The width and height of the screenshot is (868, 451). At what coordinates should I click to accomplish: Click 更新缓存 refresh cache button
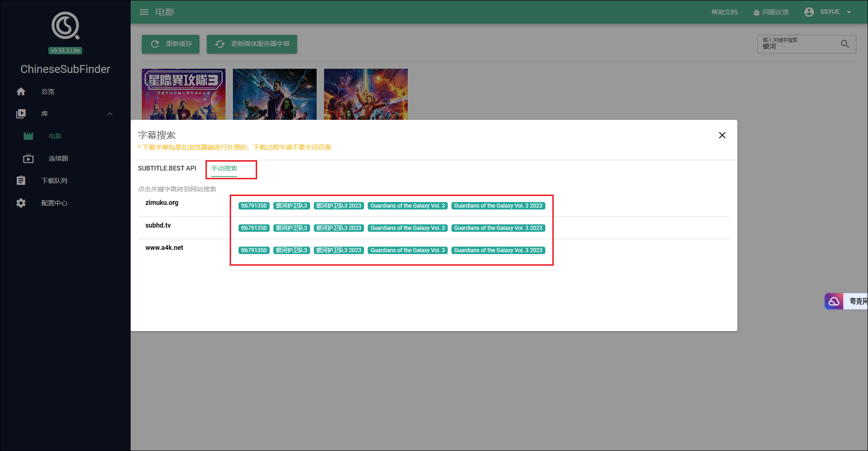pyautogui.click(x=171, y=44)
